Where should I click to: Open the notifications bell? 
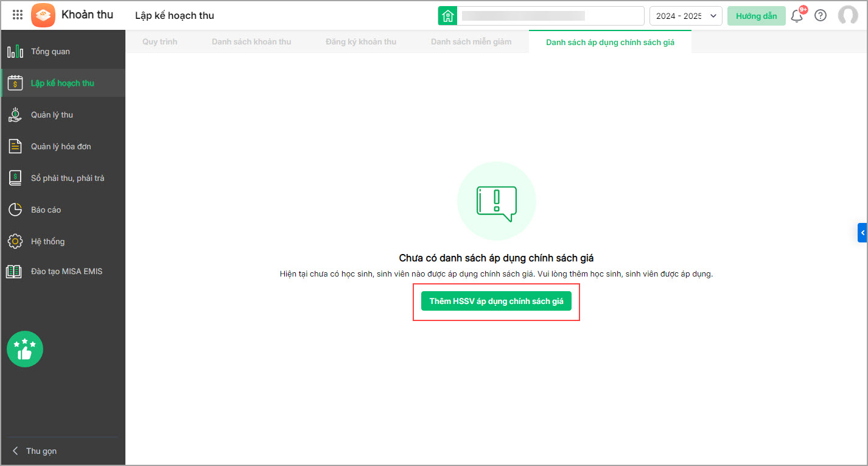tap(797, 16)
